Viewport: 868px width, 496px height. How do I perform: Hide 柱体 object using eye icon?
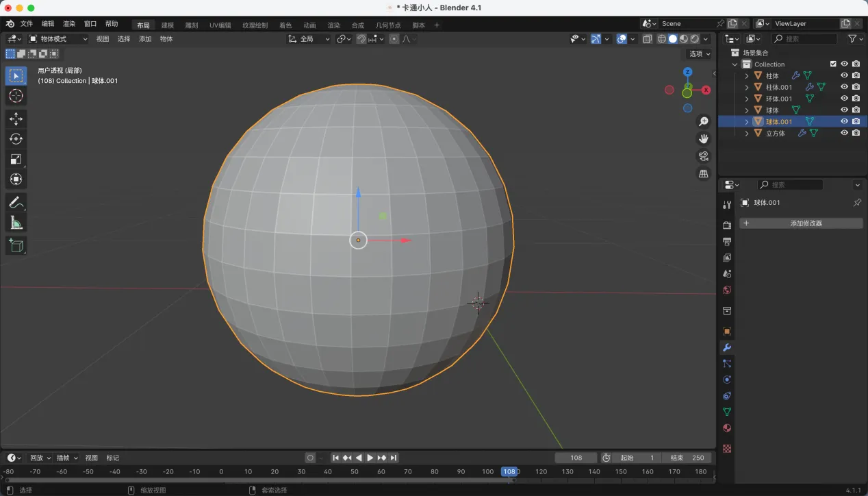pyautogui.click(x=844, y=76)
